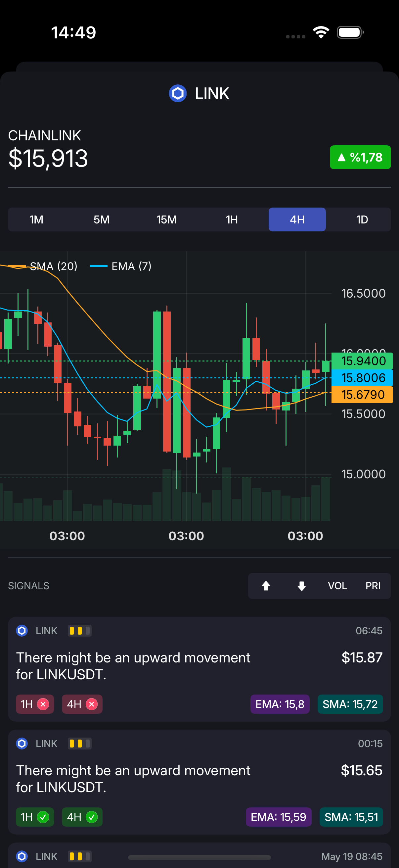Open the 00:15 LINK signal card
This screenshot has height=868, width=399.
[x=199, y=782]
